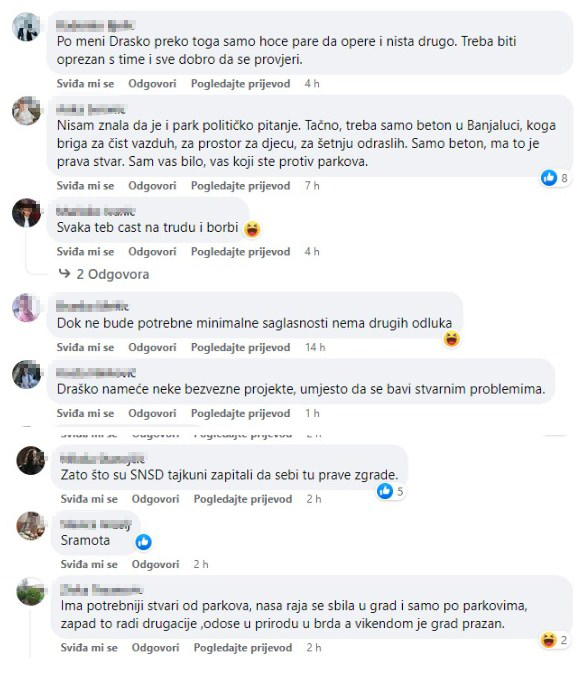Click 'Pogledajte prijevod' under the last comment
The image size is (586, 678).
click(243, 648)
